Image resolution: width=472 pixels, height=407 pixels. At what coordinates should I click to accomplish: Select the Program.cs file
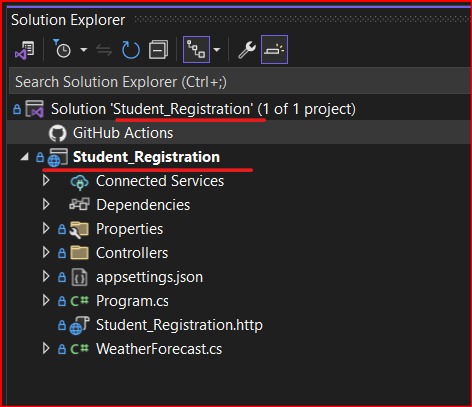pos(132,301)
